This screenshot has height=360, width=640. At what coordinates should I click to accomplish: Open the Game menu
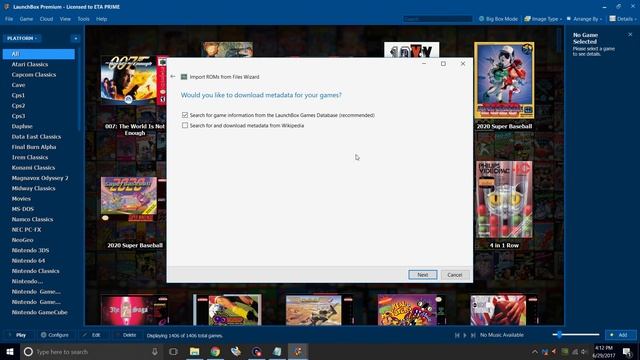click(26, 19)
